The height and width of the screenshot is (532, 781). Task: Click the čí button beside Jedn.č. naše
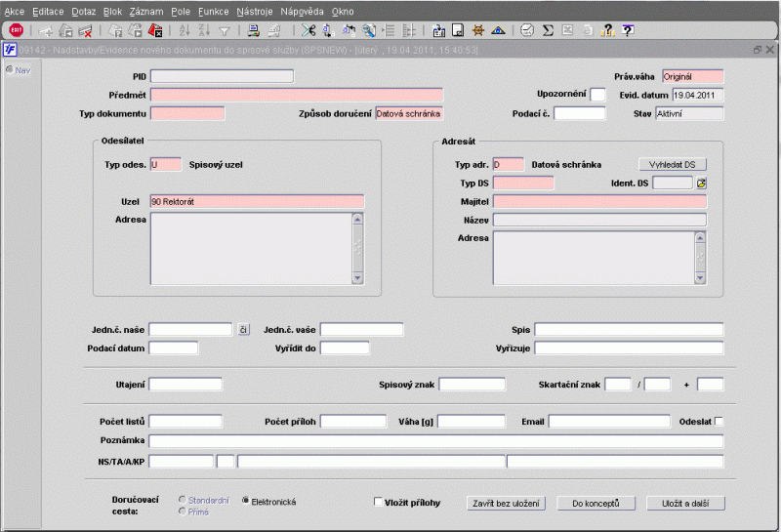pos(243,329)
